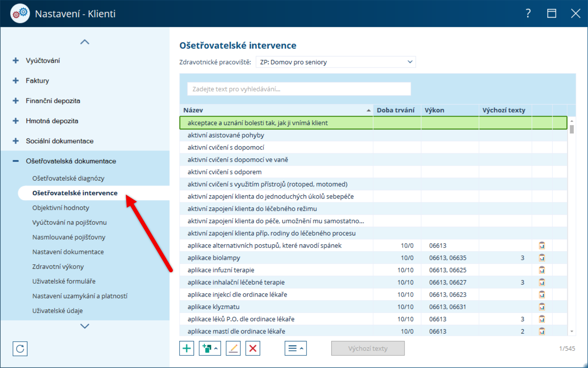Click the table scrollbar up arrow

pyautogui.click(x=572, y=121)
